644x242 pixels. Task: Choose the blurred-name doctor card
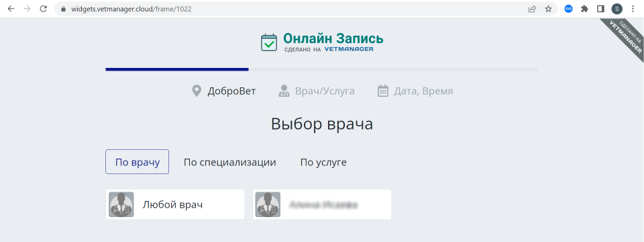[x=321, y=204]
